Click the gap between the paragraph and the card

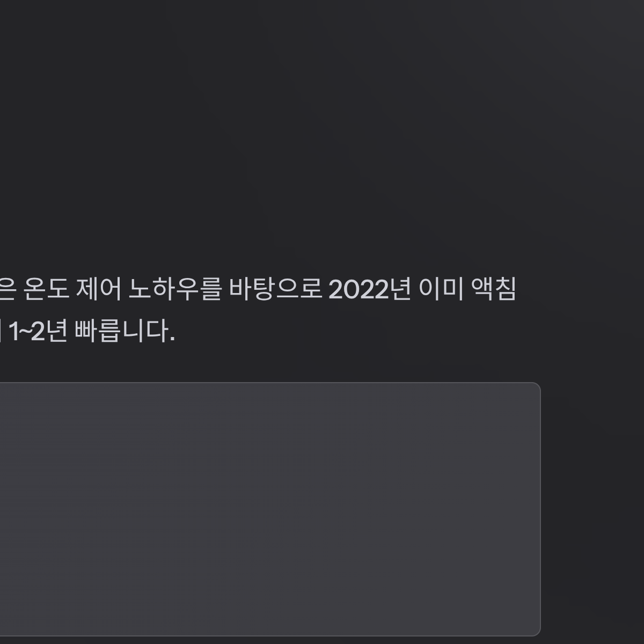click(268, 363)
